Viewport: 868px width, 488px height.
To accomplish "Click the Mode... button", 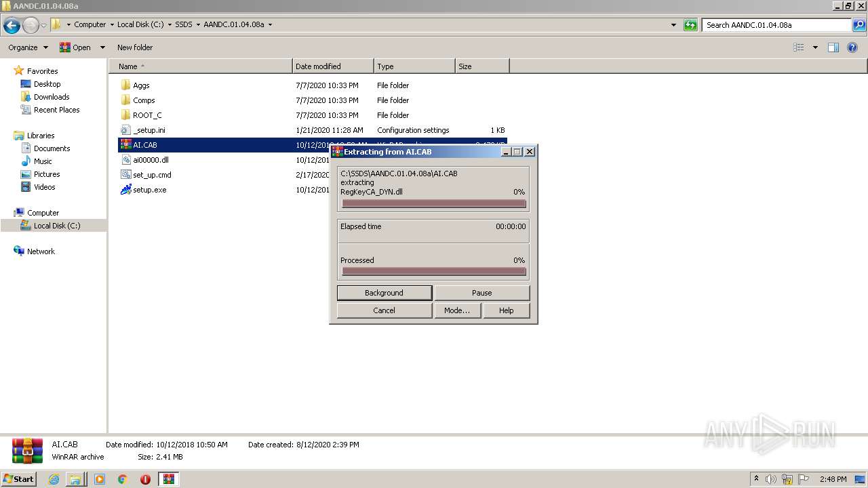I will click(x=457, y=310).
